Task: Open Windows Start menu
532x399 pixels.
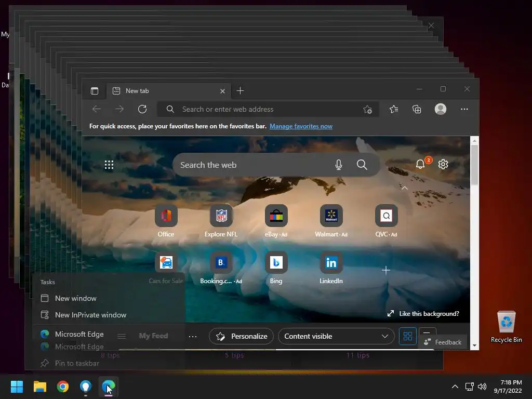Action: click(17, 387)
